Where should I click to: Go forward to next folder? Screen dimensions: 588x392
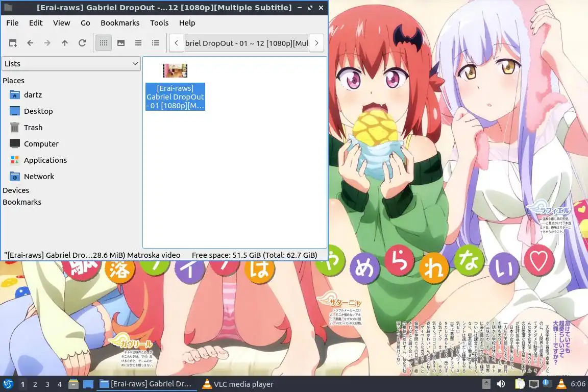pos(47,43)
